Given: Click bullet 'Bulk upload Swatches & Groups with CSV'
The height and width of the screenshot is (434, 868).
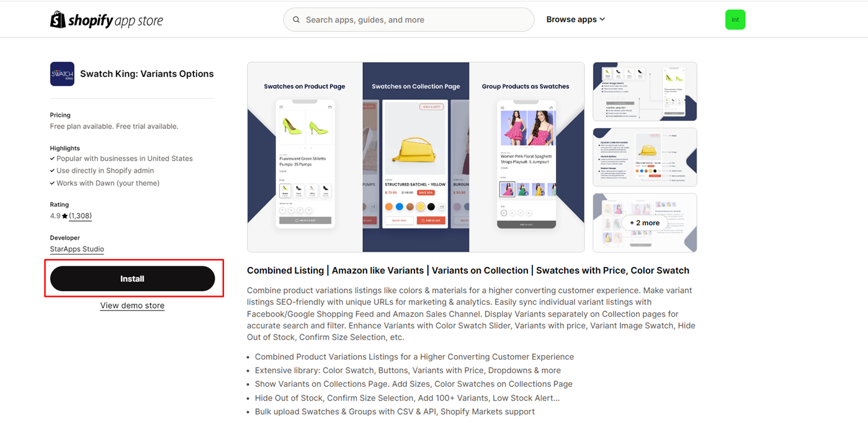Looking at the screenshot, I should [x=395, y=412].
